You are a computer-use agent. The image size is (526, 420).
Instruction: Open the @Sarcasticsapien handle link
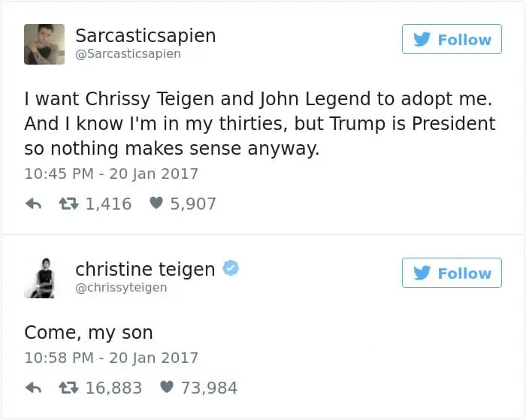128,54
